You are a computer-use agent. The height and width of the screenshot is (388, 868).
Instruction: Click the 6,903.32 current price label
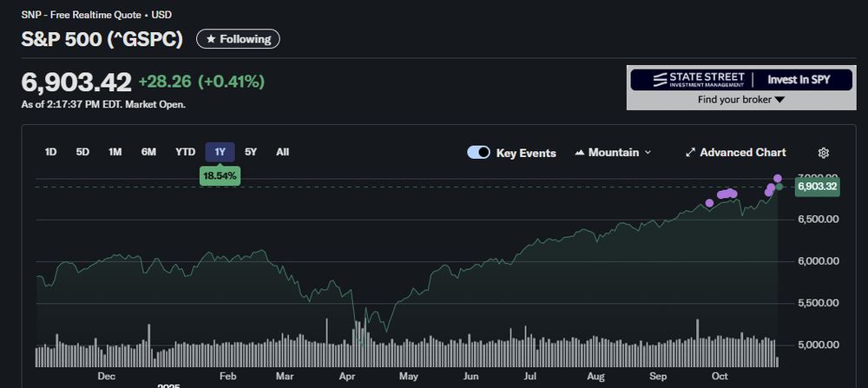816,187
